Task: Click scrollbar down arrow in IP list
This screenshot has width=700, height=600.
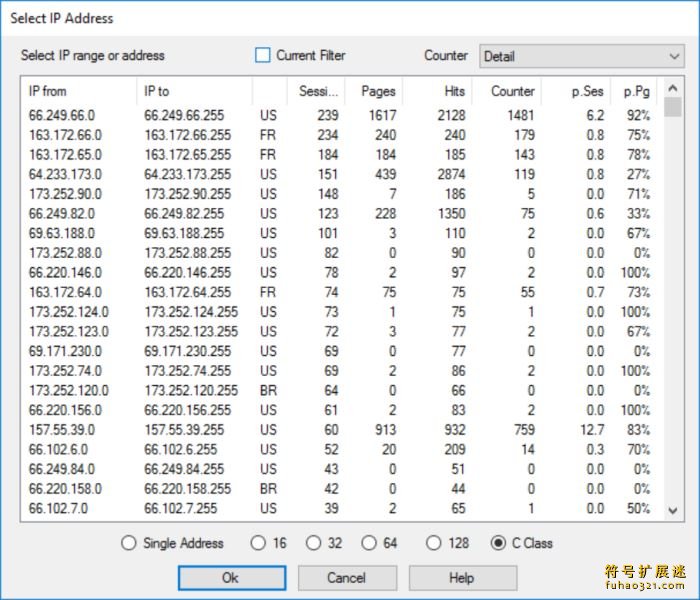Action: tap(673, 510)
